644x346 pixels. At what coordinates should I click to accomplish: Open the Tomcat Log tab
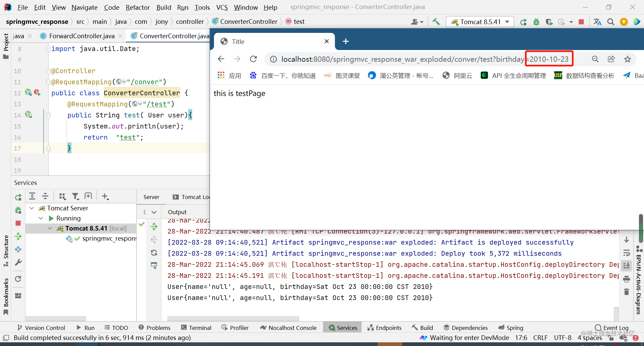coord(191,197)
